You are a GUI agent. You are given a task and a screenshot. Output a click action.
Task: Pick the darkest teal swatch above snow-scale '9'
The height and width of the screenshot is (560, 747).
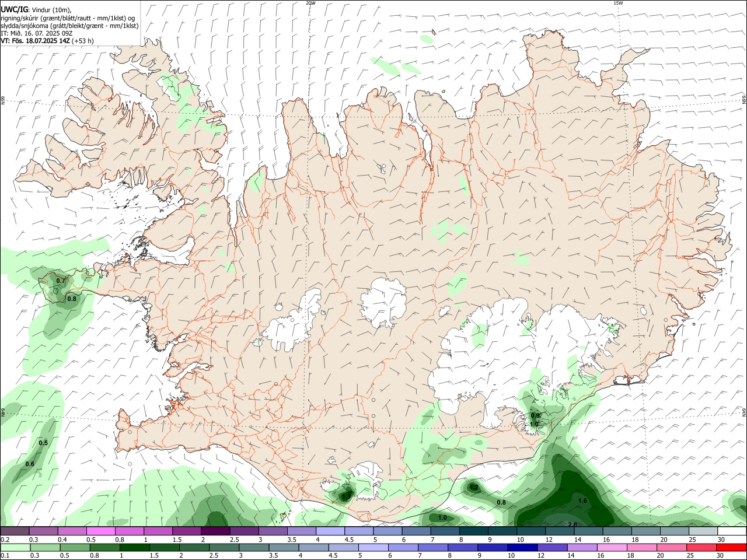(474, 531)
